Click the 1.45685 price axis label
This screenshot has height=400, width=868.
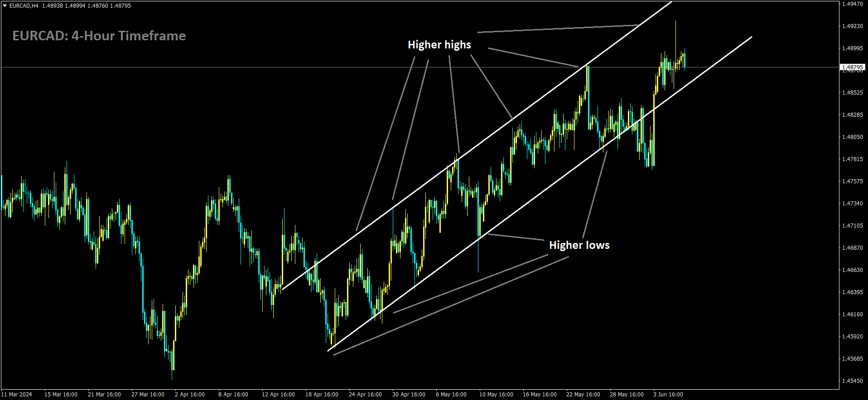852,358
